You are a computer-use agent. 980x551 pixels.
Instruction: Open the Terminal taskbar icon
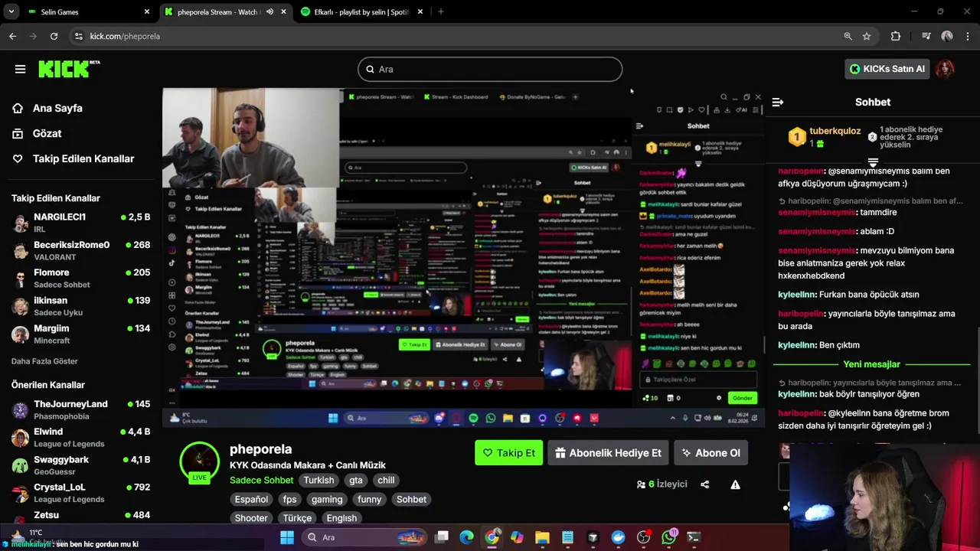click(x=694, y=537)
